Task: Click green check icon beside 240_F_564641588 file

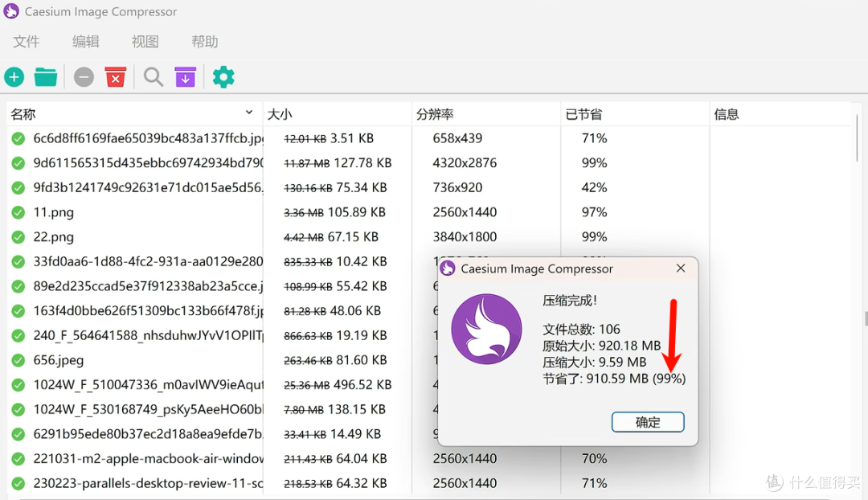Action: tap(18, 335)
